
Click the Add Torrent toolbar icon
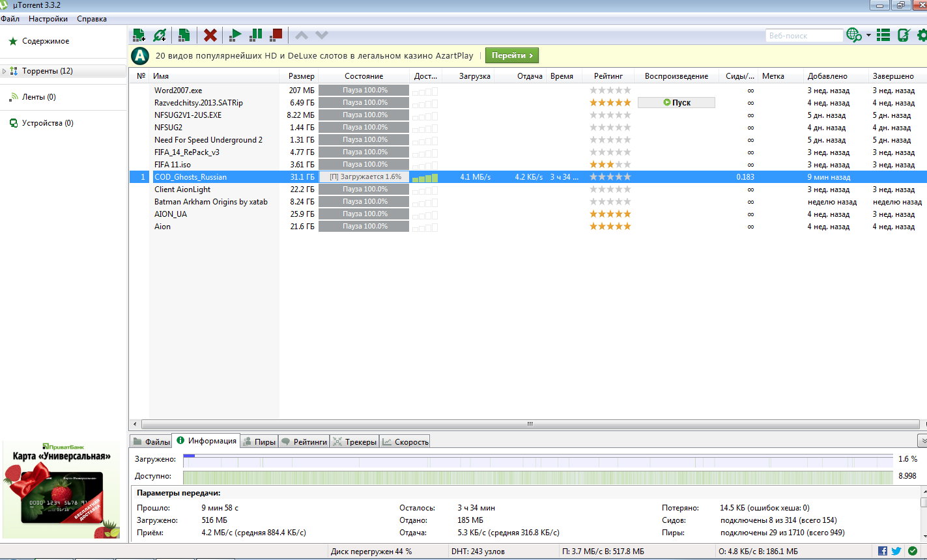pyautogui.click(x=139, y=35)
